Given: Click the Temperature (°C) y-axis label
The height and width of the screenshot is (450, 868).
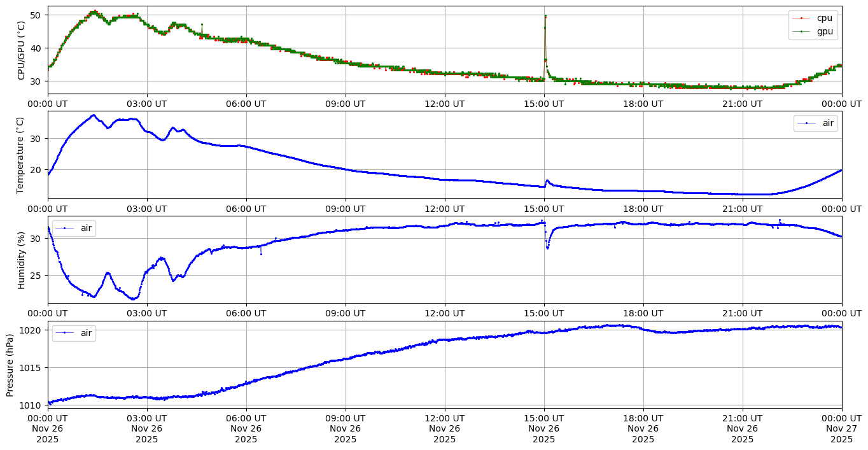Looking at the screenshot, I should tap(21, 155).
